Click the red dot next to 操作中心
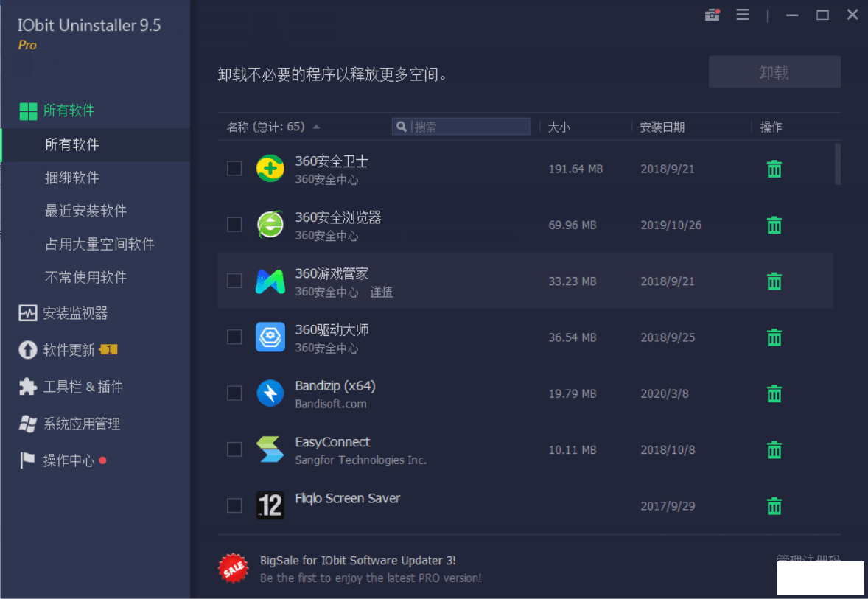This screenshot has width=868, height=599. coord(102,460)
